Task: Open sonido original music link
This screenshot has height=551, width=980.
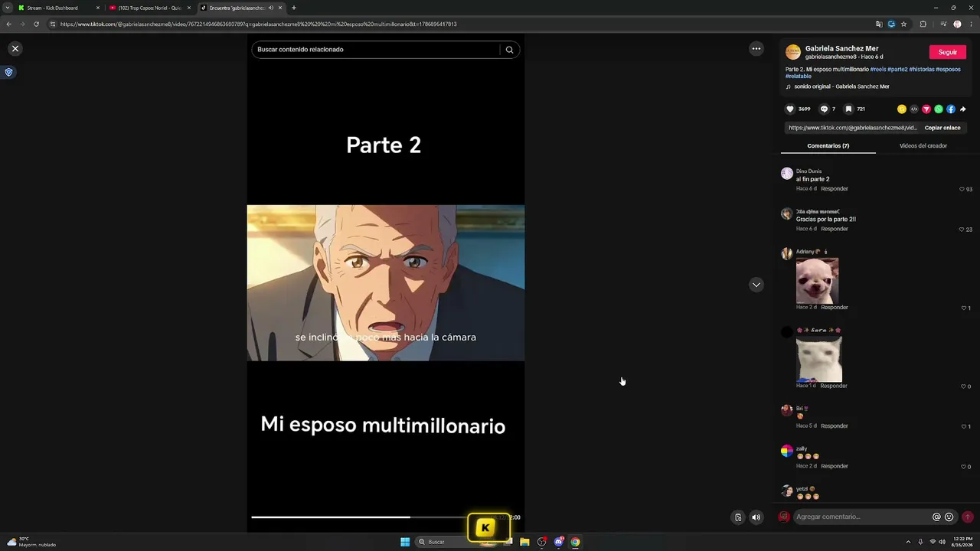Action: [841, 86]
